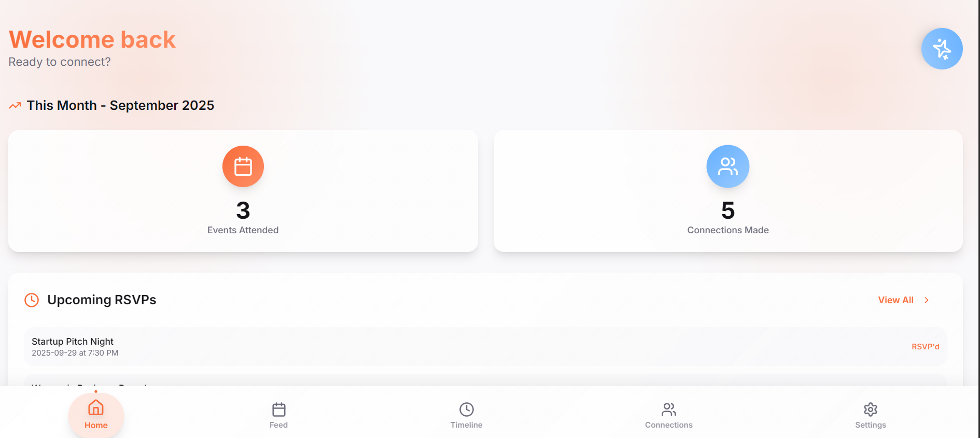Select the Events Attended stat card
The image size is (980, 438).
tap(243, 191)
